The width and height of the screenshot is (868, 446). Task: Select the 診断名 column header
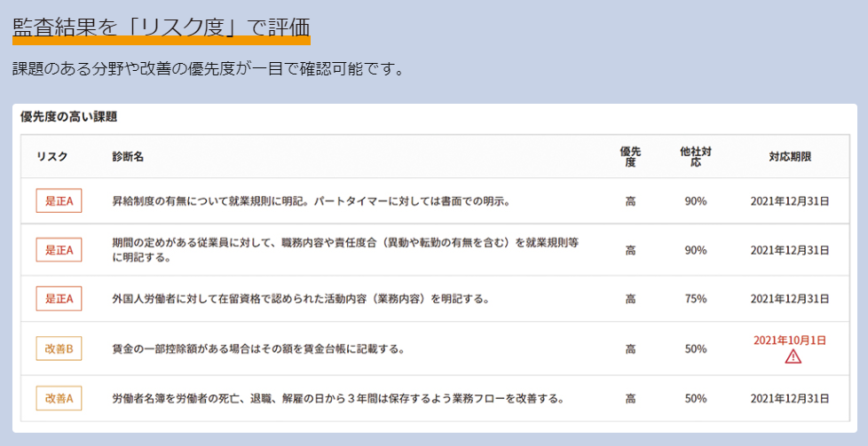(128, 157)
